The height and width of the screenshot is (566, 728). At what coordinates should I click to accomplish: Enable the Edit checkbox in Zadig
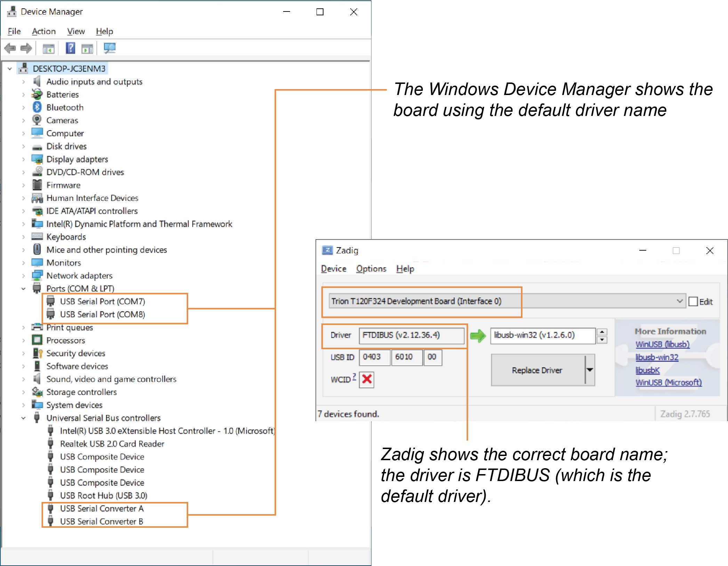pos(693,301)
